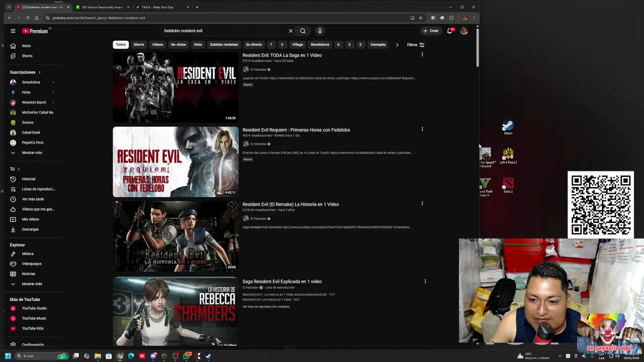This screenshot has height=362, width=644.
Task: Select the No vistos filter chip
Action: click(x=178, y=45)
